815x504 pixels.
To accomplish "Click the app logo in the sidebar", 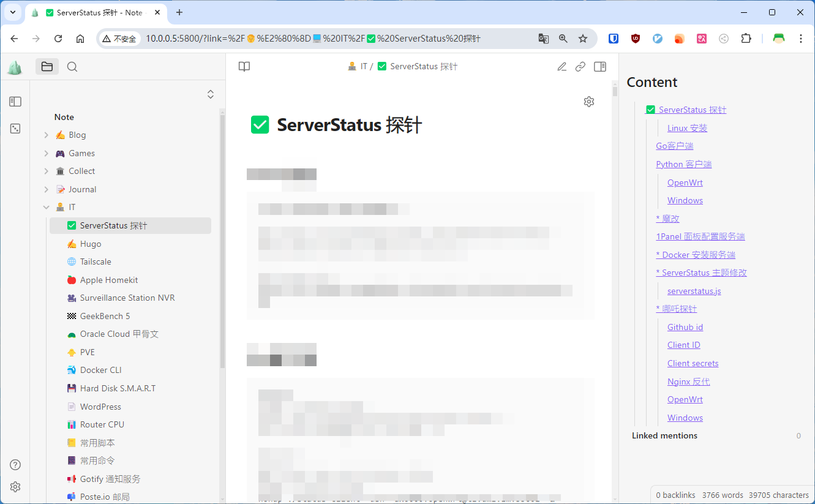I will pos(15,67).
